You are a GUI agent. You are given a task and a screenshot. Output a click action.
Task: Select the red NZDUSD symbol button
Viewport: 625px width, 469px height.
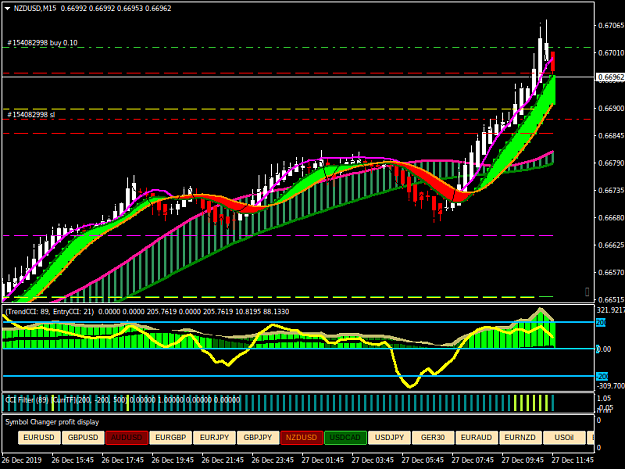[x=302, y=438]
